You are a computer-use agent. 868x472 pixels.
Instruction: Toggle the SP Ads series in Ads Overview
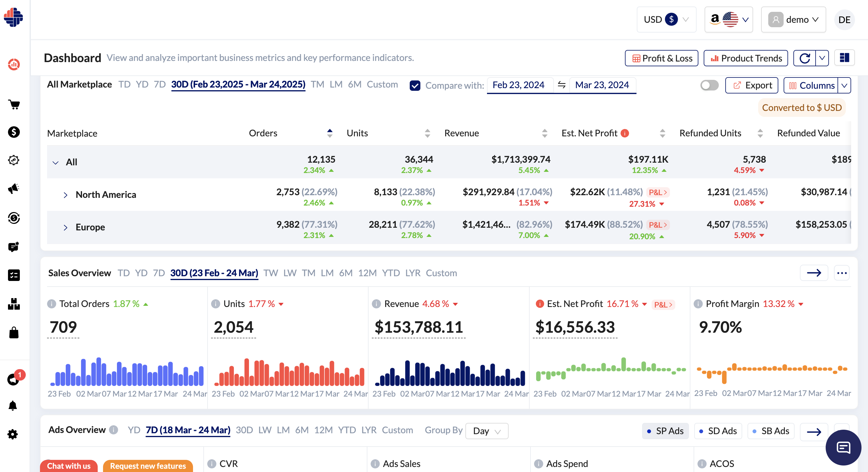(x=665, y=431)
